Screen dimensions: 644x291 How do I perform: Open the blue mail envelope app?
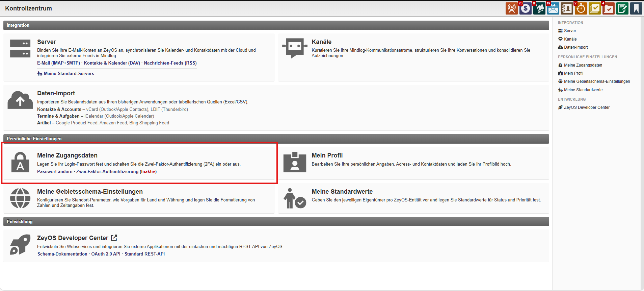553,8
